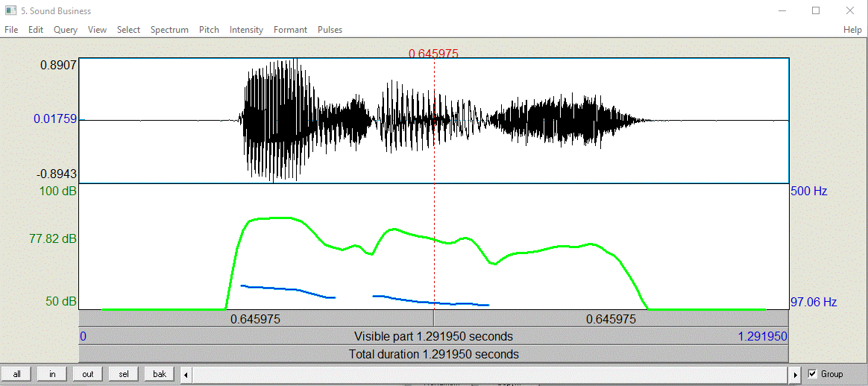Minimize the Sound Business window
The image size is (868, 386).
[x=782, y=10]
